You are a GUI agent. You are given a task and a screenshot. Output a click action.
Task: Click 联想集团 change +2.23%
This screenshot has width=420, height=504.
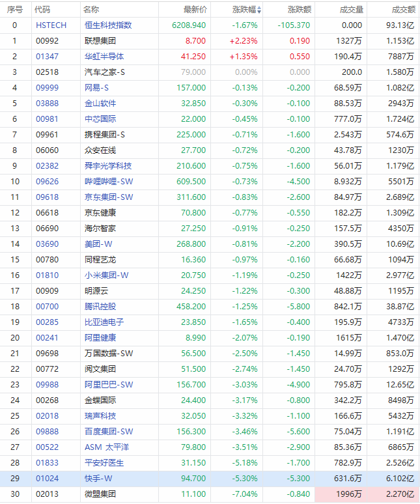coord(244,41)
